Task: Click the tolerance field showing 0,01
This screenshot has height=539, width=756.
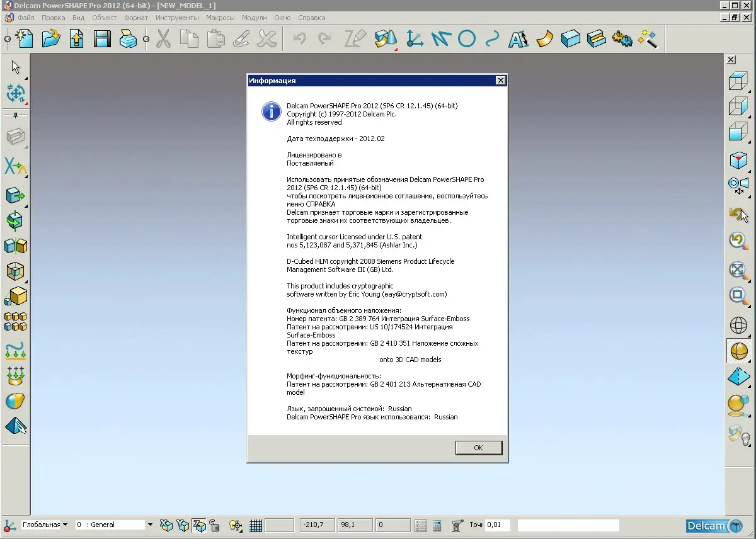Action: click(x=498, y=525)
